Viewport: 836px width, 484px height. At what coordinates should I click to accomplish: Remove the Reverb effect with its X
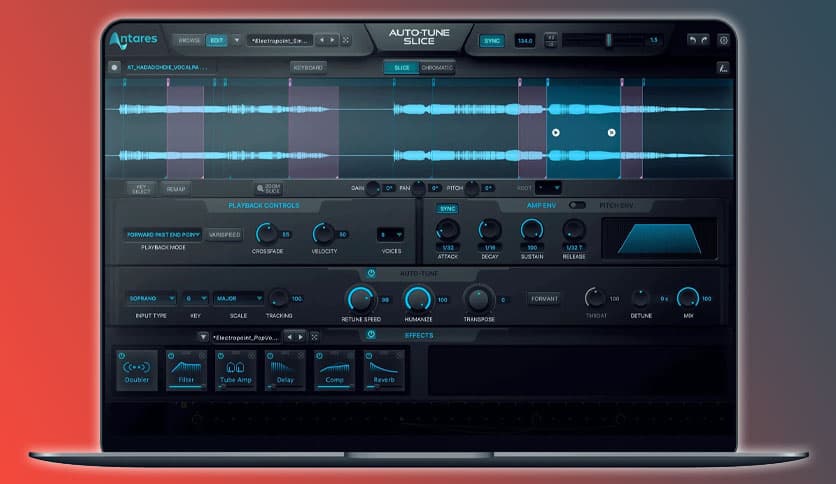(x=400, y=356)
